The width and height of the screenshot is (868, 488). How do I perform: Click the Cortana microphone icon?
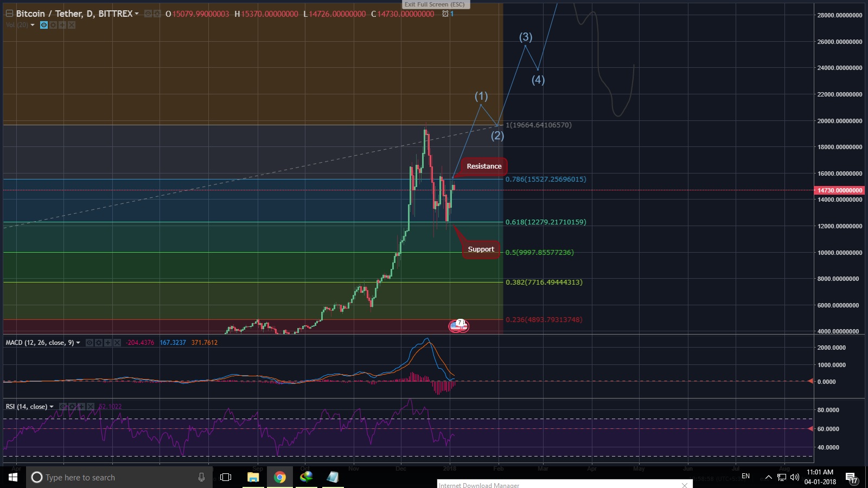click(x=201, y=477)
